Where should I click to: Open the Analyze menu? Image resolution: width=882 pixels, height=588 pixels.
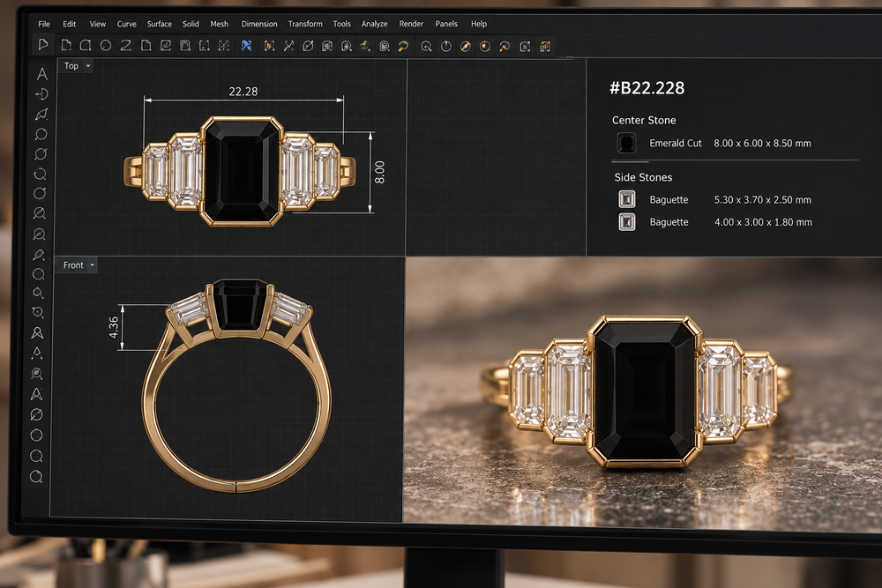pyautogui.click(x=374, y=24)
